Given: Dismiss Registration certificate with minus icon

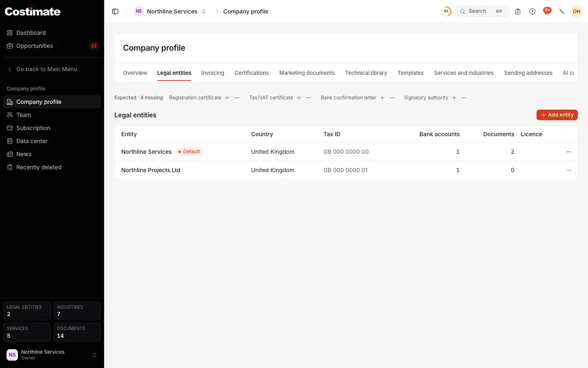Looking at the screenshot, I should (x=237, y=98).
